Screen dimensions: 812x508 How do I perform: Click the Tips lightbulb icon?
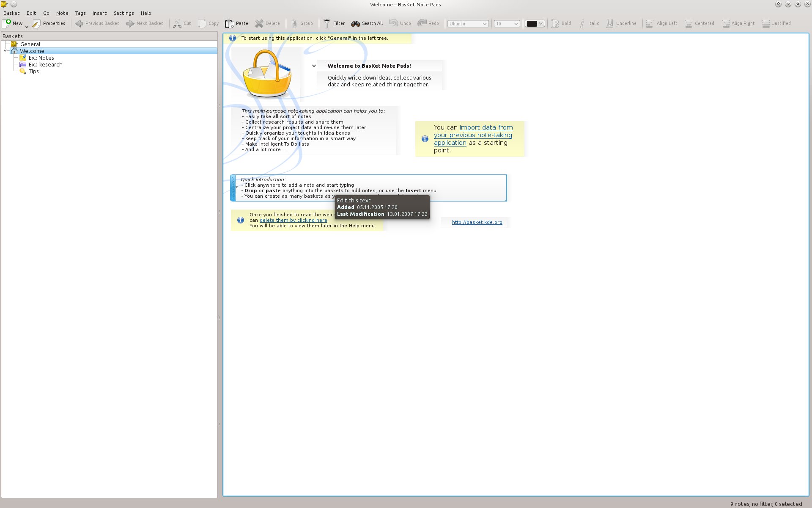[23, 71]
